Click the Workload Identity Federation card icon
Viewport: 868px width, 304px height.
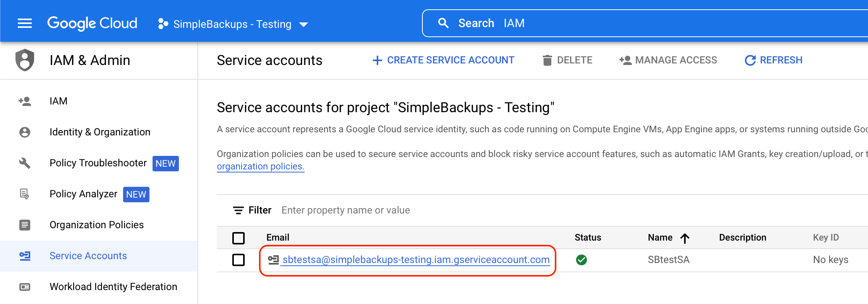point(25,287)
